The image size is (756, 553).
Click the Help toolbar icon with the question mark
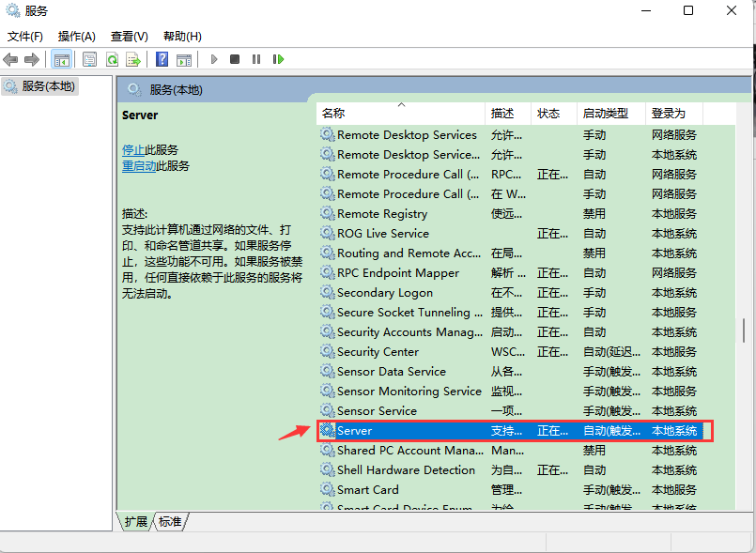pos(162,59)
